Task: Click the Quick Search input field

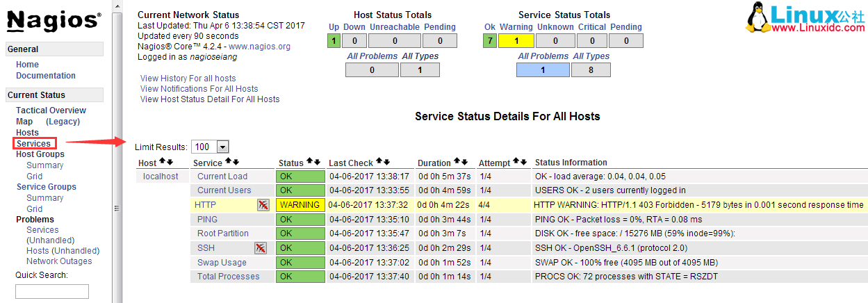Action: (x=52, y=291)
